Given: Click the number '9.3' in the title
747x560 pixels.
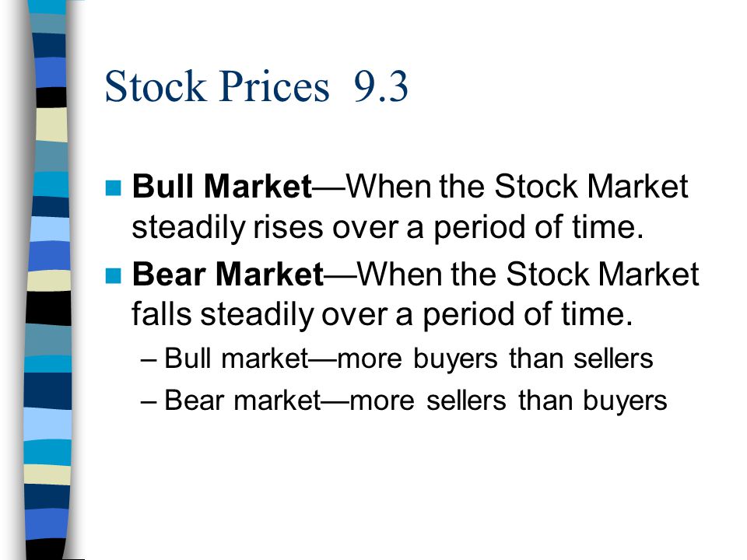Looking at the screenshot, I should pyautogui.click(x=381, y=86).
